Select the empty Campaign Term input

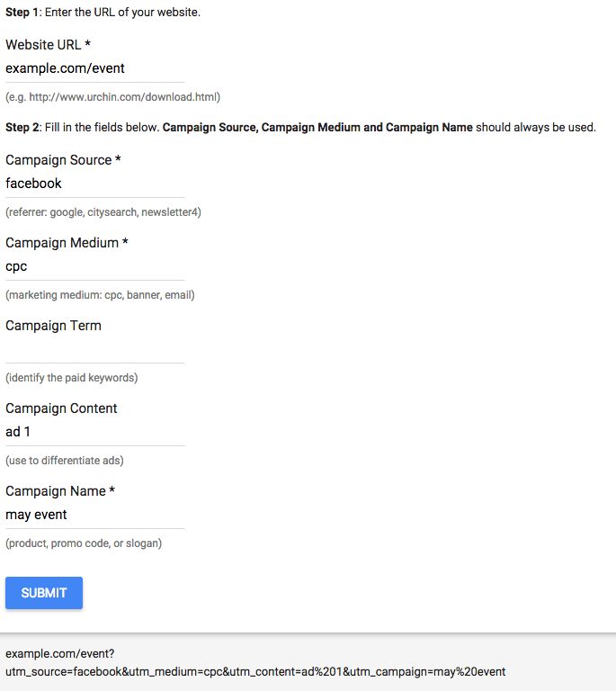pyautogui.click(x=94, y=349)
